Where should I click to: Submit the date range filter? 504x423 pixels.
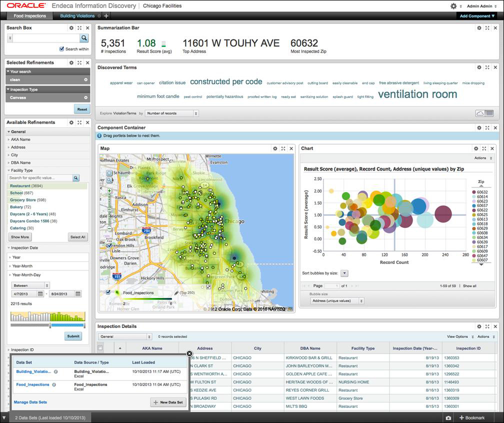pyautogui.click(x=73, y=336)
